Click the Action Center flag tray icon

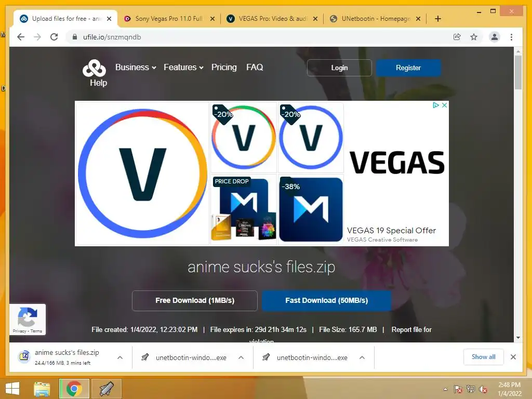tap(458, 389)
